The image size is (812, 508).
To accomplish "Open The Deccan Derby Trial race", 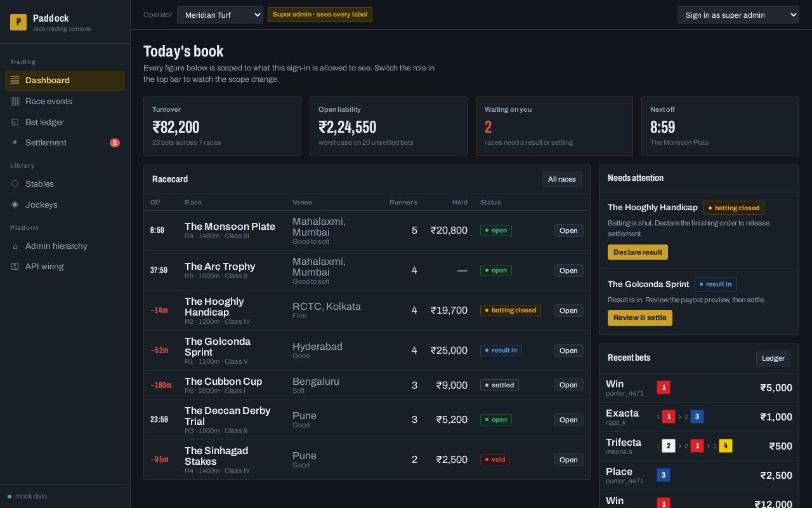I will tap(568, 420).
